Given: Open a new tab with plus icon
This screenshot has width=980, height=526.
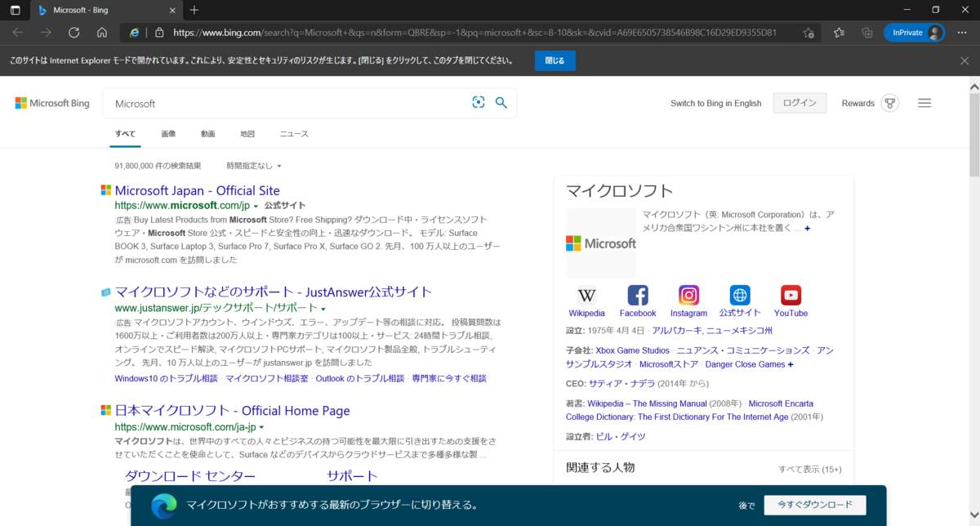Looking at the screenshot, I should tap(194, 10).
